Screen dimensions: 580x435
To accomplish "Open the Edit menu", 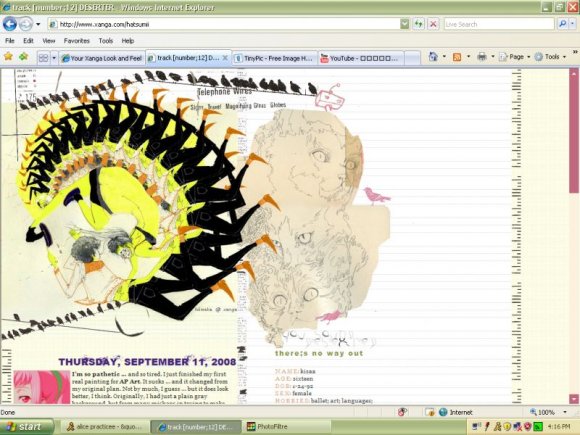I will coord(28,41).
